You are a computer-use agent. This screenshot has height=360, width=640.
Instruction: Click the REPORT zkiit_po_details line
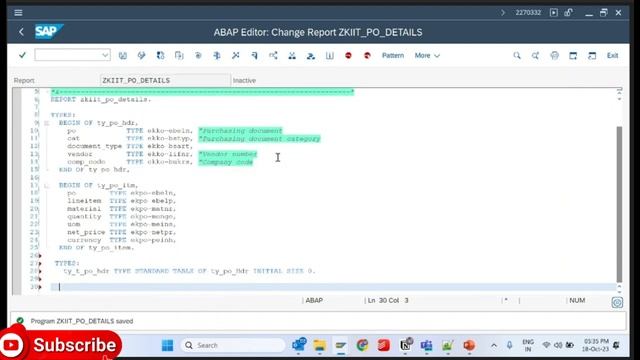(101, 99)
